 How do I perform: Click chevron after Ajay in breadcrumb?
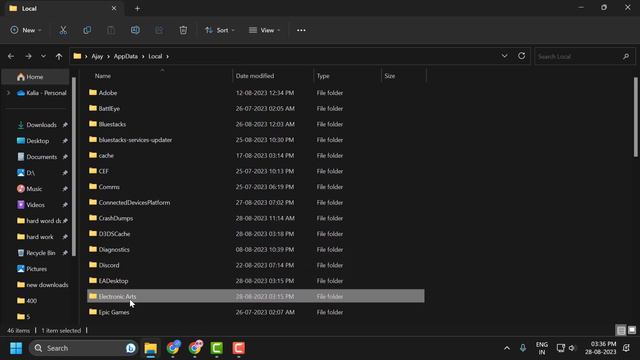pyautogui.click(x=109, y=56)
